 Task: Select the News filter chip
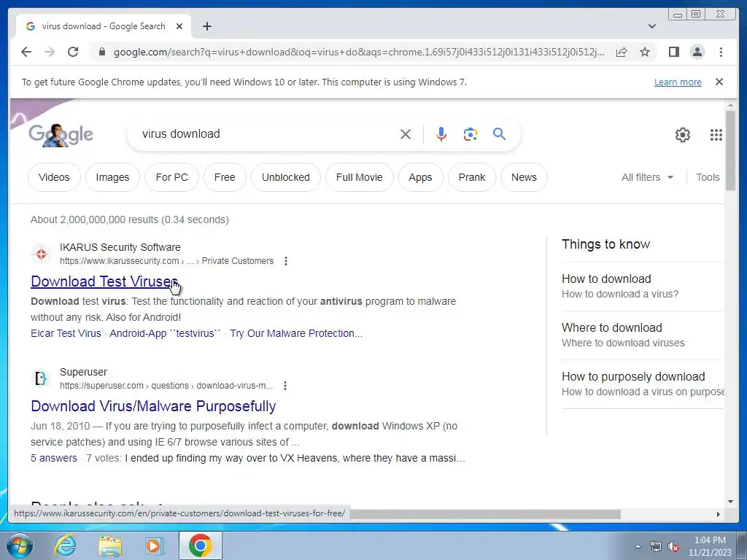click(524, 177)
